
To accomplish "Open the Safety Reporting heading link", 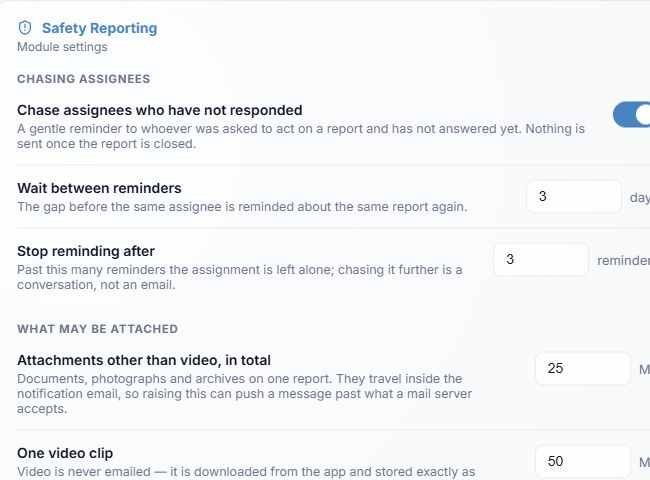I will [99, 28].
